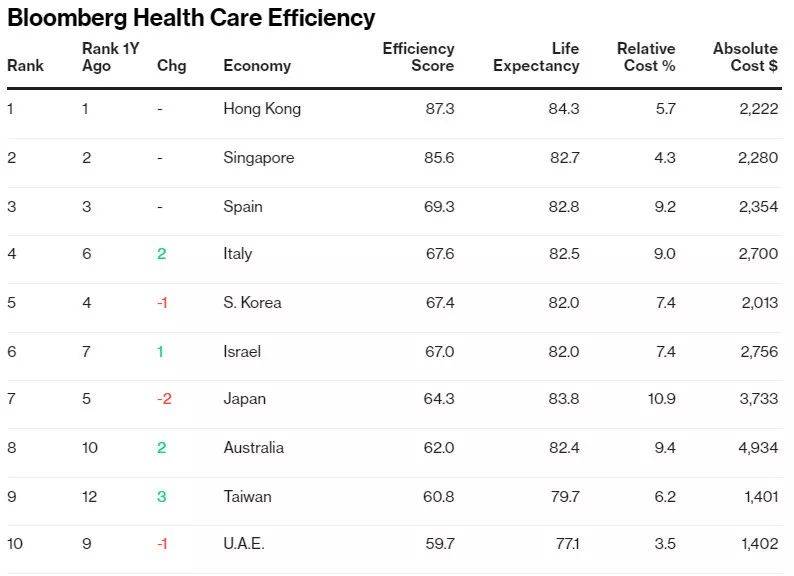This screenshot has width=794, height=576.
Task: Choose S. Korea in the table
Action: pyautogui.click(x=252, y=303)
